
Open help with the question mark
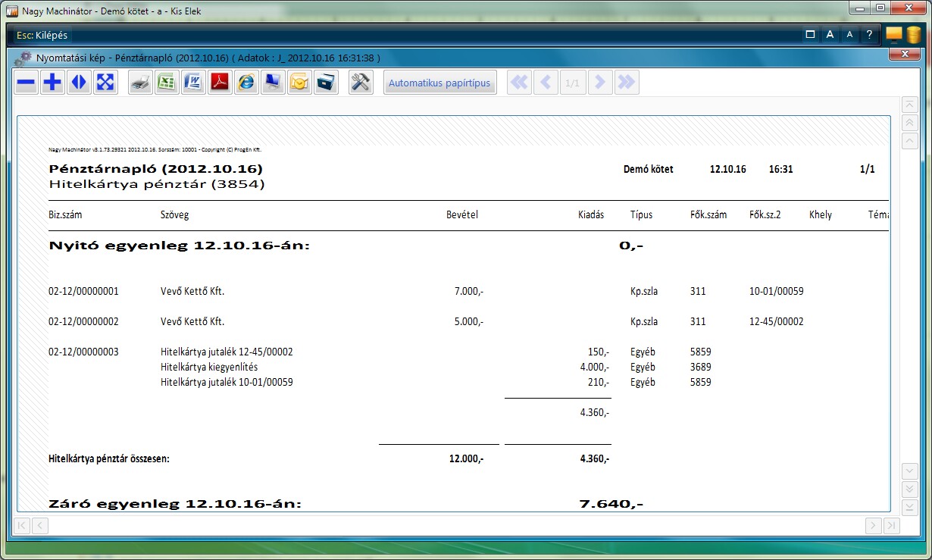point(869,35)
